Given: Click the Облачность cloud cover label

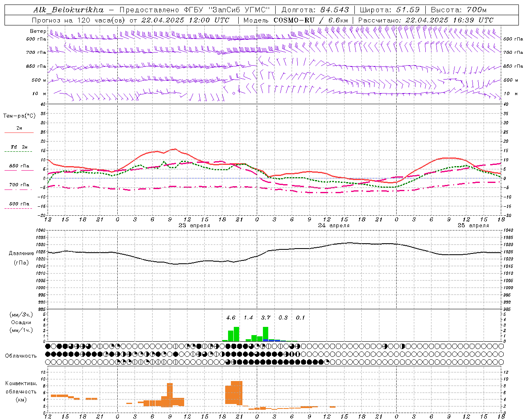Looking at the screenshot, I should pyautogui.click(x=21, y=356).
